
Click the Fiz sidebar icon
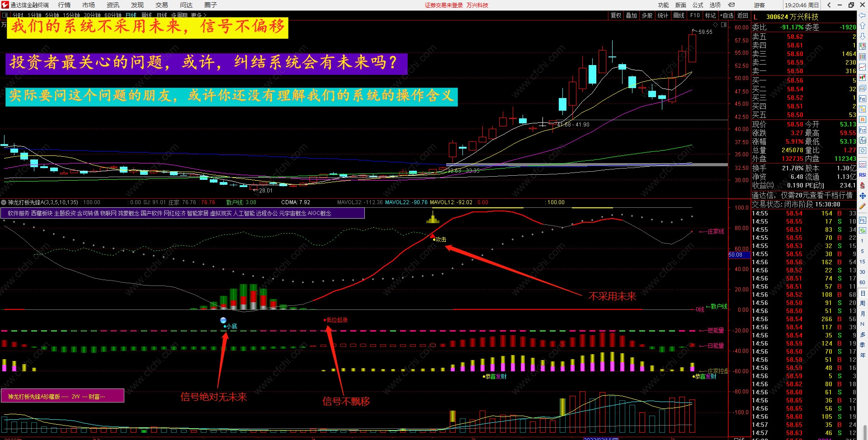[863, 130]
